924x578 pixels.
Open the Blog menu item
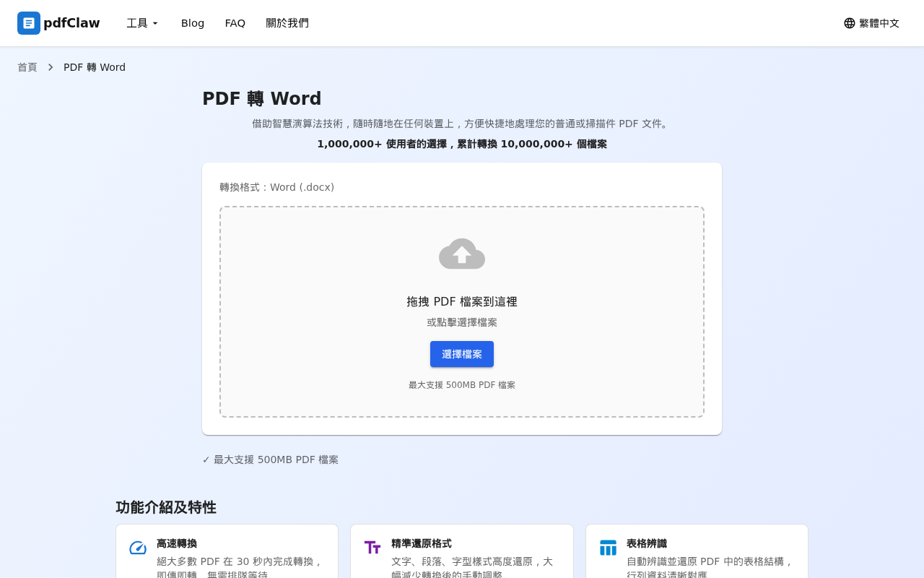pos(192,23)
